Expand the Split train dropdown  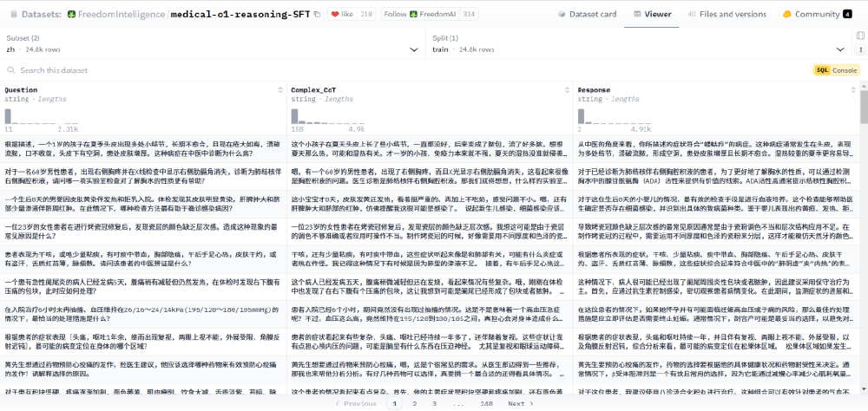click(x=640, y=43)
